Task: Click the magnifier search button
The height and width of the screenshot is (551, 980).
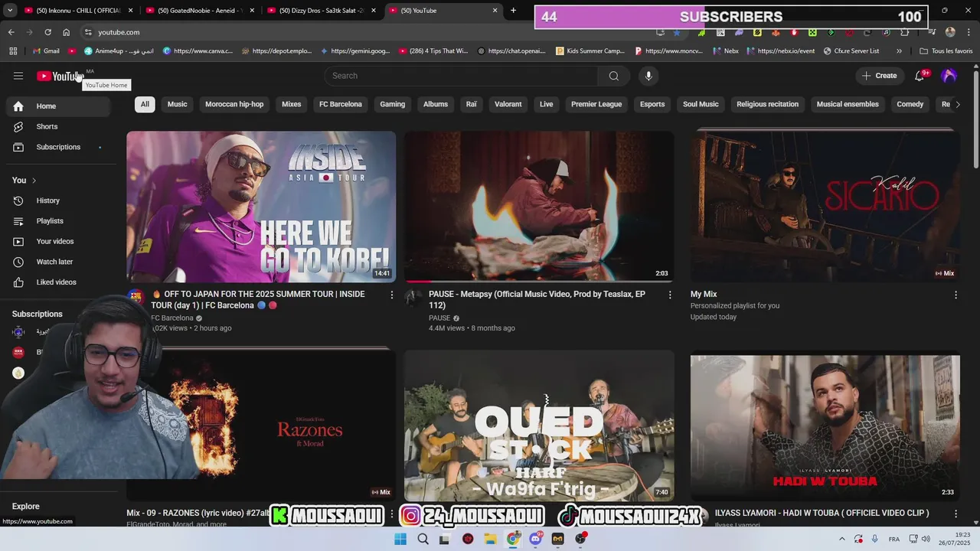Action: click(x=613, y=76)
